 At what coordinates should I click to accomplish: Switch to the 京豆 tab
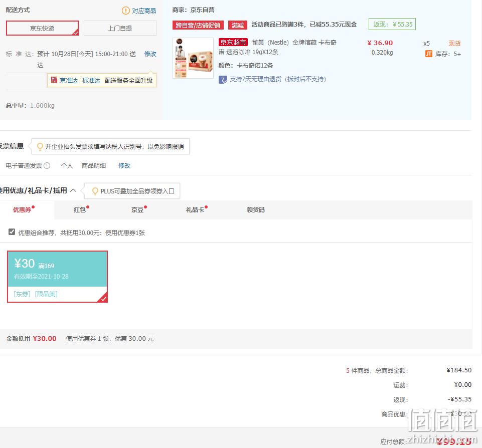tap(139, 209)
